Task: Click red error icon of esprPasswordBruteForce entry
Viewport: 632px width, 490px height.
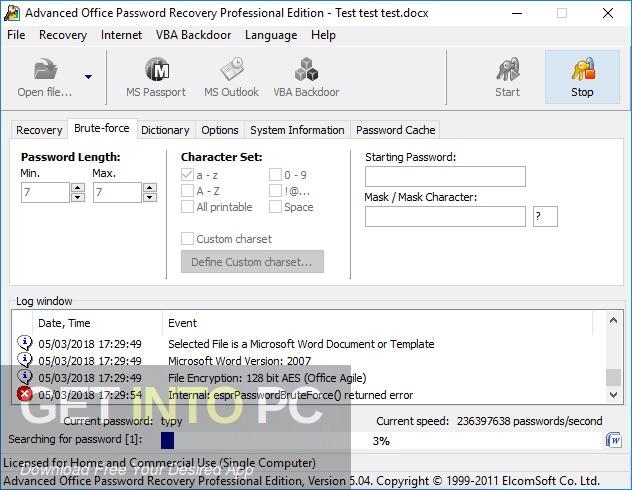Action: point(25,394)
